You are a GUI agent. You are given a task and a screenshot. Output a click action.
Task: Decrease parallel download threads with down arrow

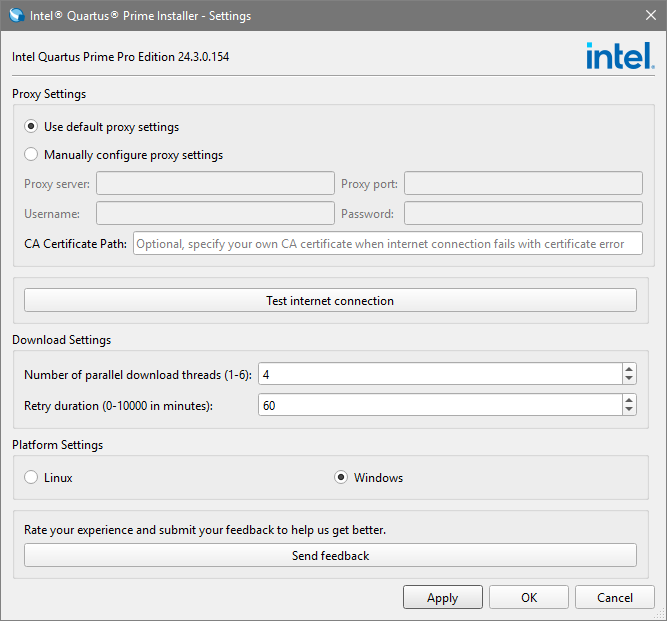(x=628, y=379)
